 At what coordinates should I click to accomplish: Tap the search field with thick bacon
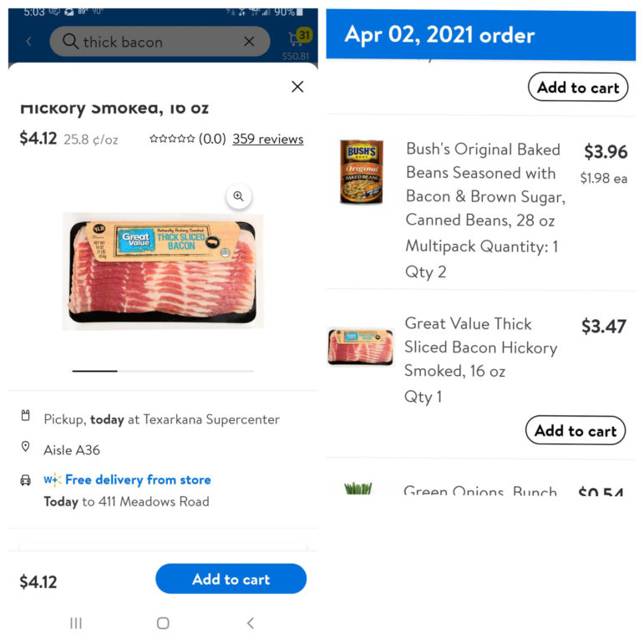tap(150, 41)
